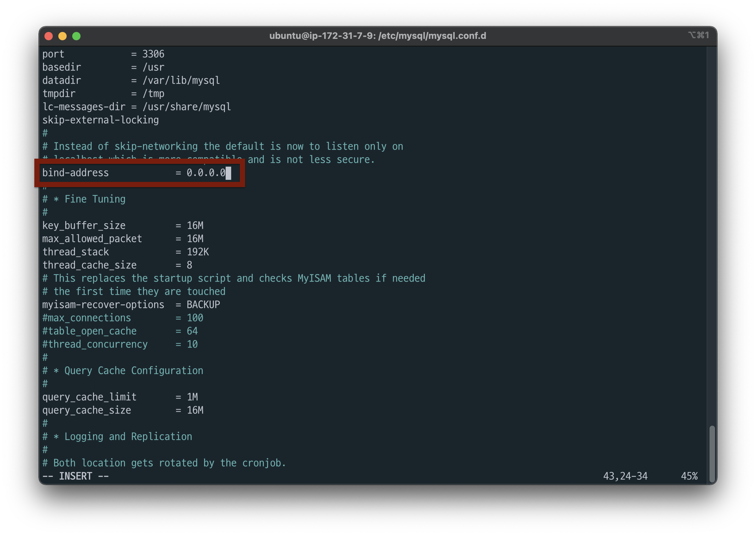The height and width of the screenshot is (536, 756).
Task: Click the port value 3306
Action: click(153, 54)
